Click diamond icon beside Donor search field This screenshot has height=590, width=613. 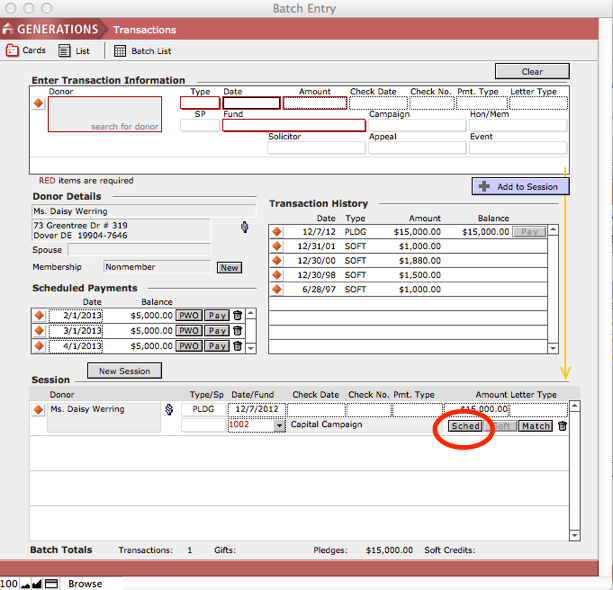click(x=39, y=103)
